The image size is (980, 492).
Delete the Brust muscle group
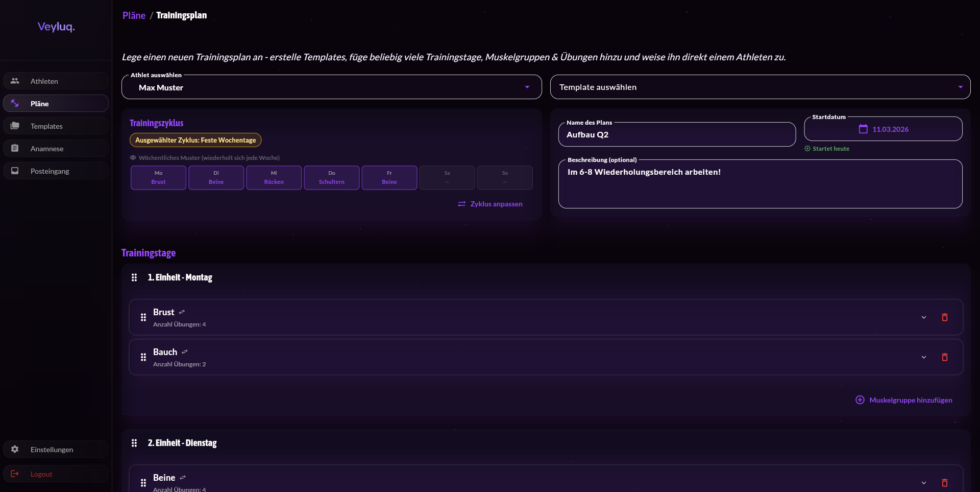[x=944, y=317]
